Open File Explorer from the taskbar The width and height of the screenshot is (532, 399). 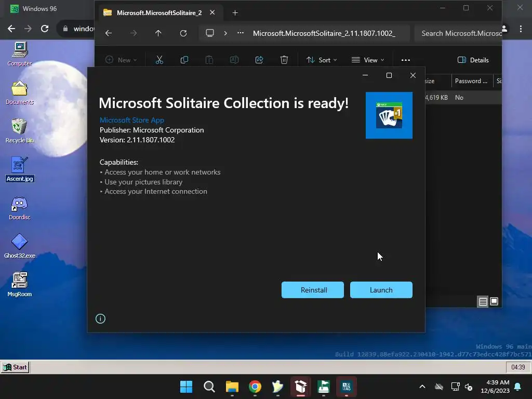232,387
